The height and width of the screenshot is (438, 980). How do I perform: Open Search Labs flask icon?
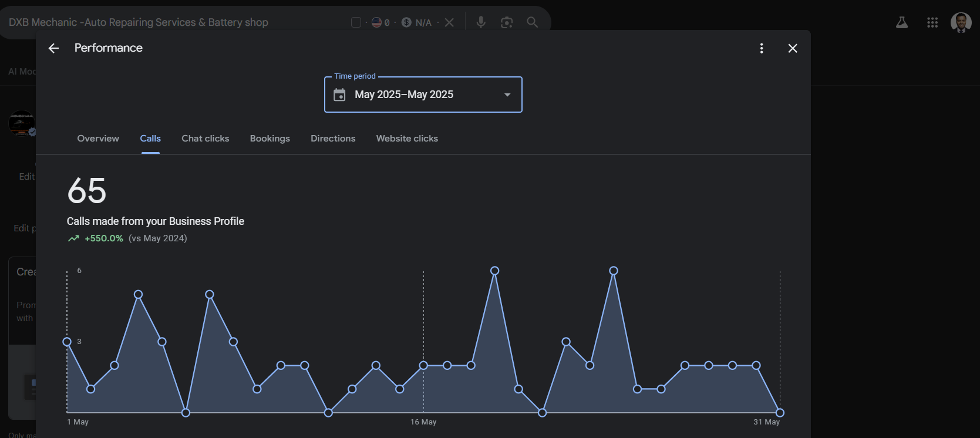coord(902,22)
